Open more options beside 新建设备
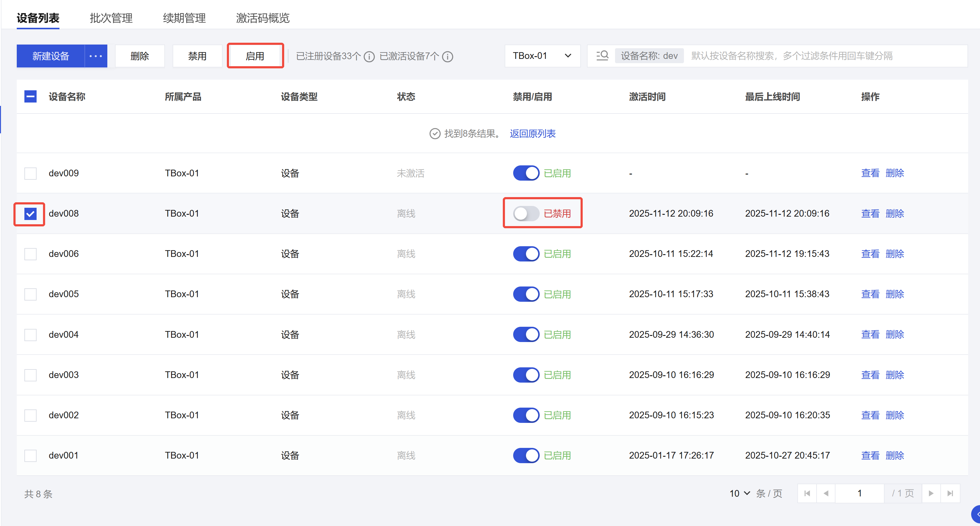The width and height of the screenshot is (980, 526). [95, 56]
